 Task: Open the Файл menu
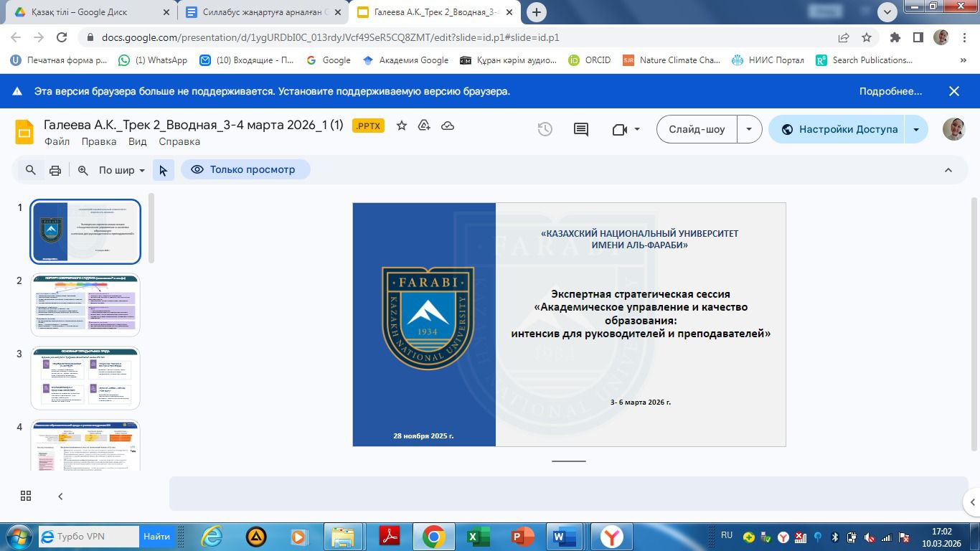point(57,141)
